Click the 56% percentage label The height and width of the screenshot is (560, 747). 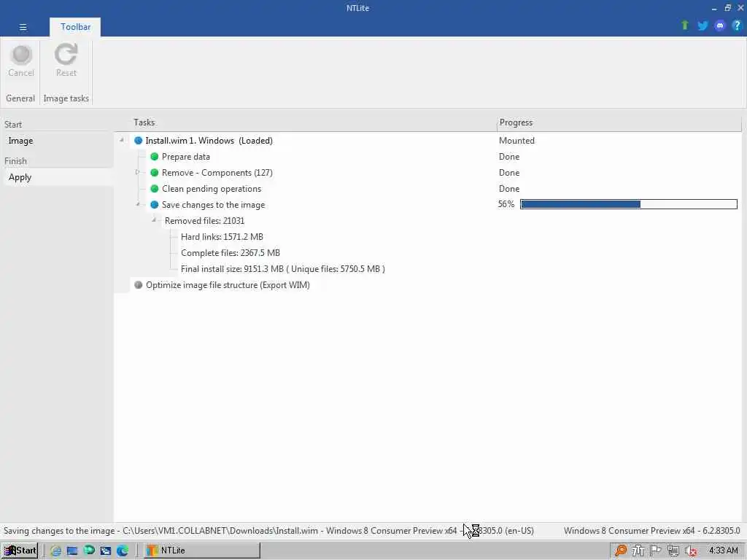[x=506, y=204]
